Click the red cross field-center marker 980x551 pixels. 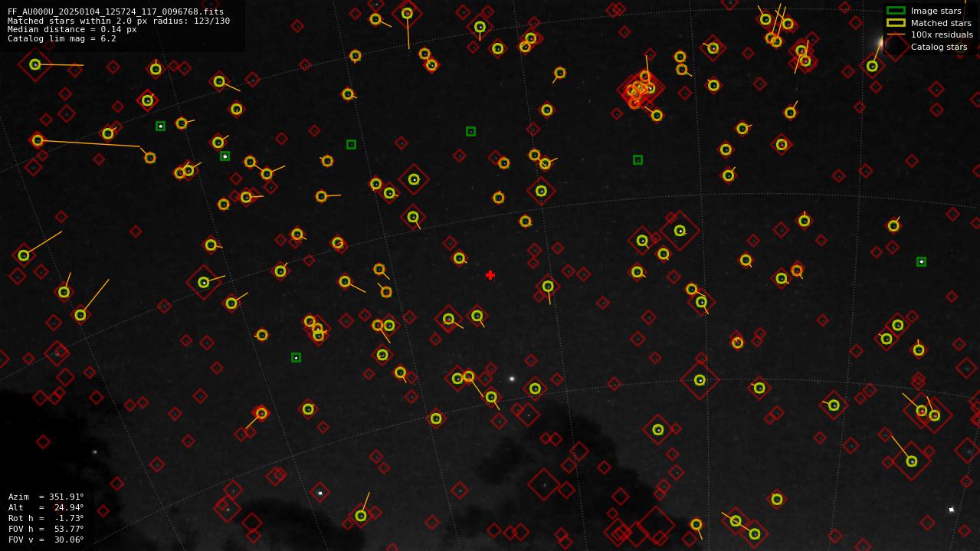490,275
